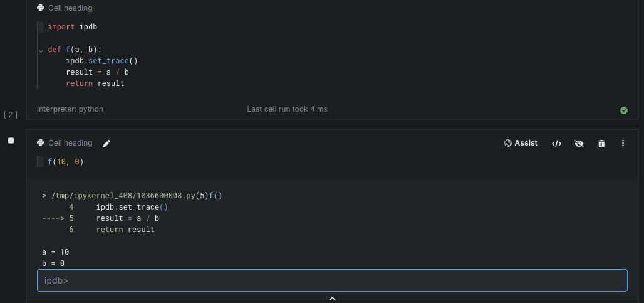
Task: Click the green success checkmark status icon
Action: pos(623,110)
